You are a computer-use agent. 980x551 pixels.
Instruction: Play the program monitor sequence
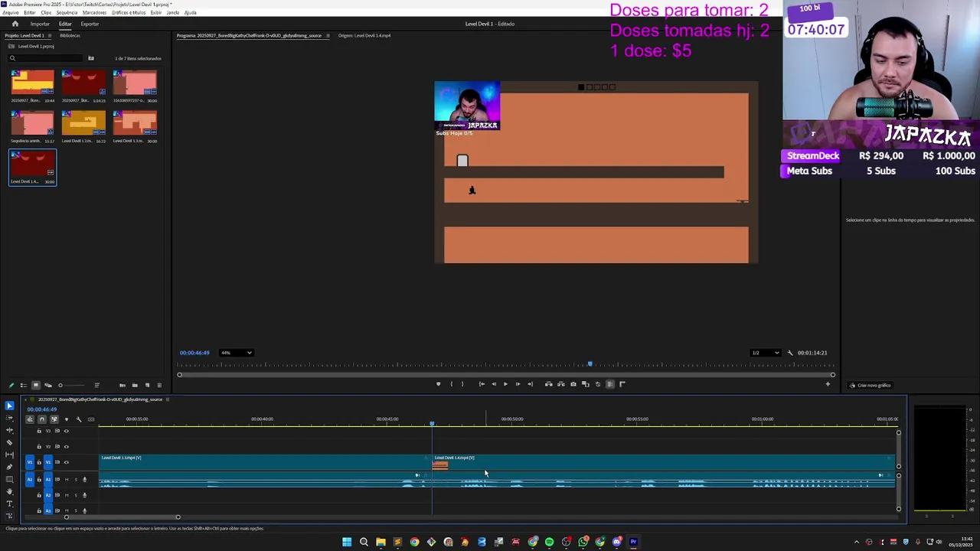tap(505, 384)
